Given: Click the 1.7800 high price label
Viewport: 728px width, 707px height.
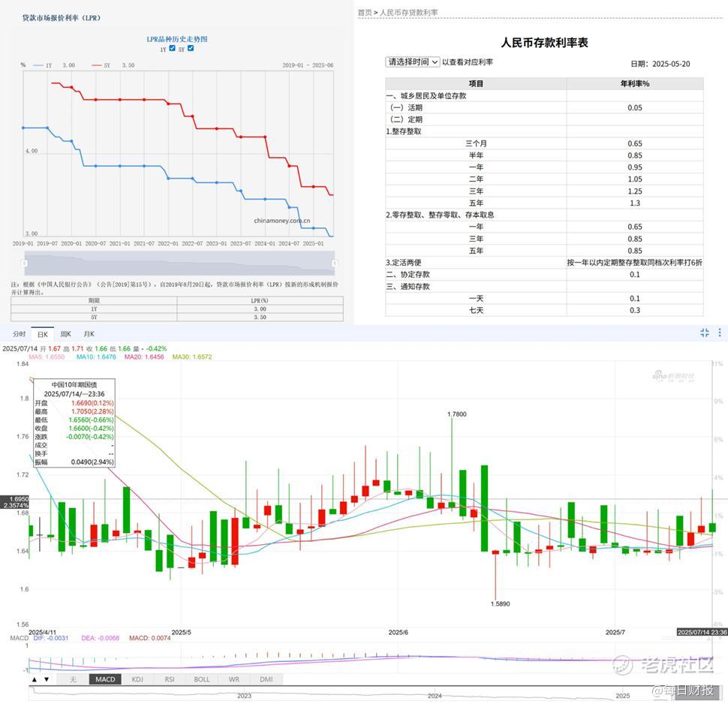Looking at the screenshot, I should point(457,414).
